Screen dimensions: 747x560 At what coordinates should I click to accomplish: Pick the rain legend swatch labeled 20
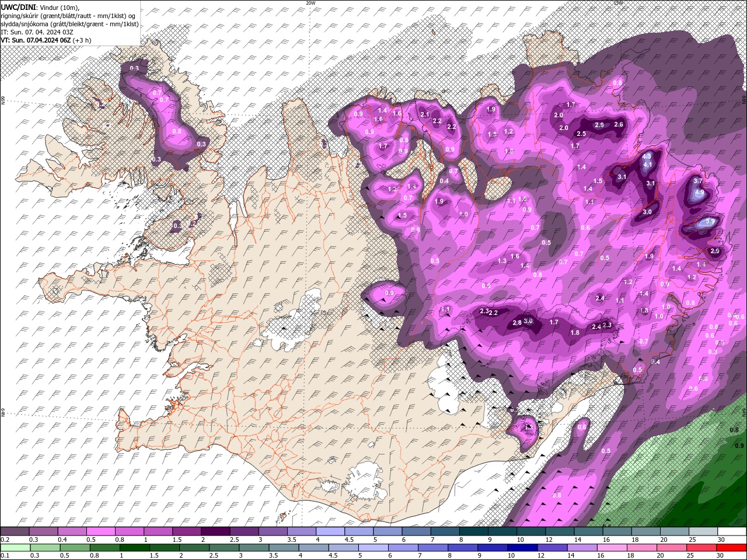click(x=671, y=548)
